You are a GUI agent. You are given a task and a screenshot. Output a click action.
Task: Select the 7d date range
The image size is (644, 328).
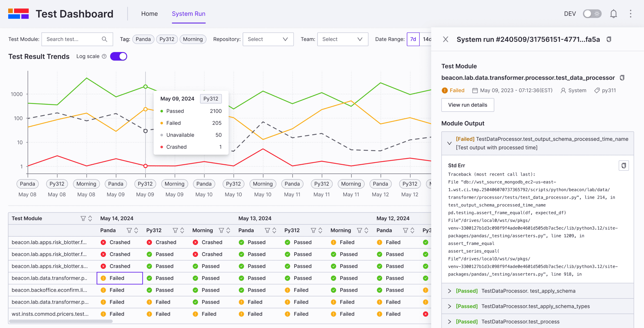[x=413, y=39]
